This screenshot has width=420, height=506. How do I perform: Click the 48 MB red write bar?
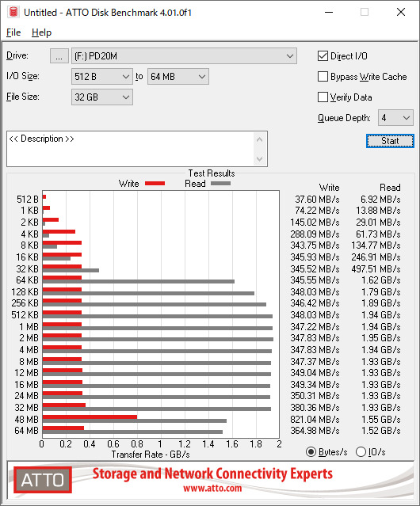[x=90, y=417]
